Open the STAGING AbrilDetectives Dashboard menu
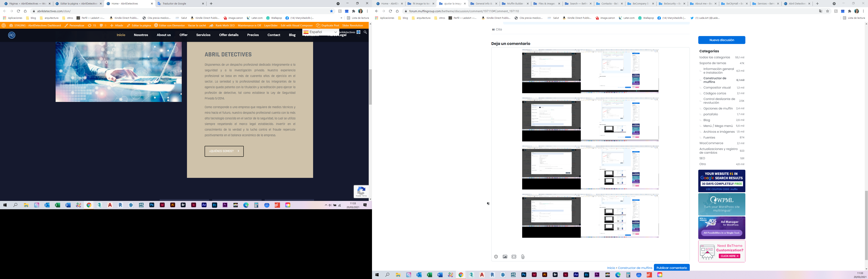The height and width of the screenshot is (279, 868). (x=35, y=25)
